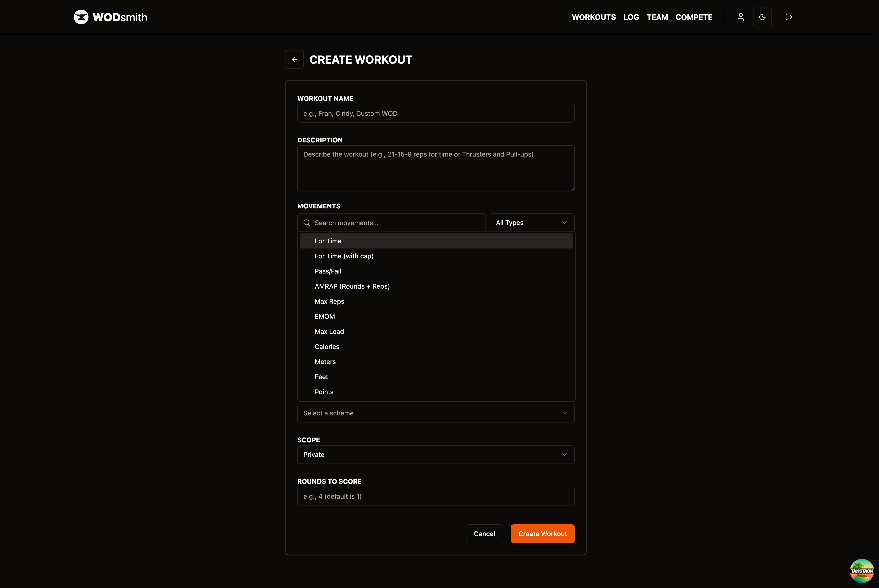The width and height of the screenshot is (879, 588).
Task: Focus the Workout Name input field
Action: click(436, 113)
